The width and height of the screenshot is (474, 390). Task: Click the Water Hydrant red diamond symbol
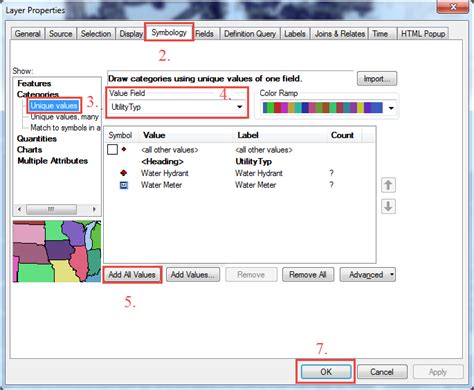[124, 173]
